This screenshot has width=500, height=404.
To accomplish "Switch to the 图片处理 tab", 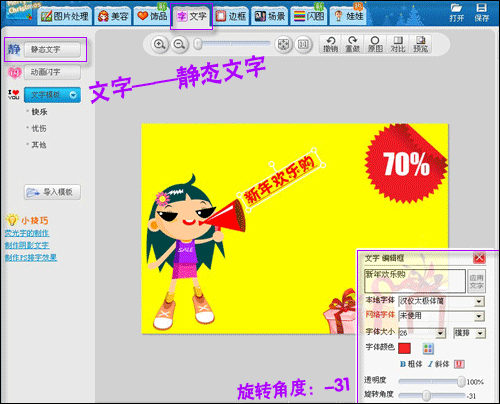I will pos(65,16).
